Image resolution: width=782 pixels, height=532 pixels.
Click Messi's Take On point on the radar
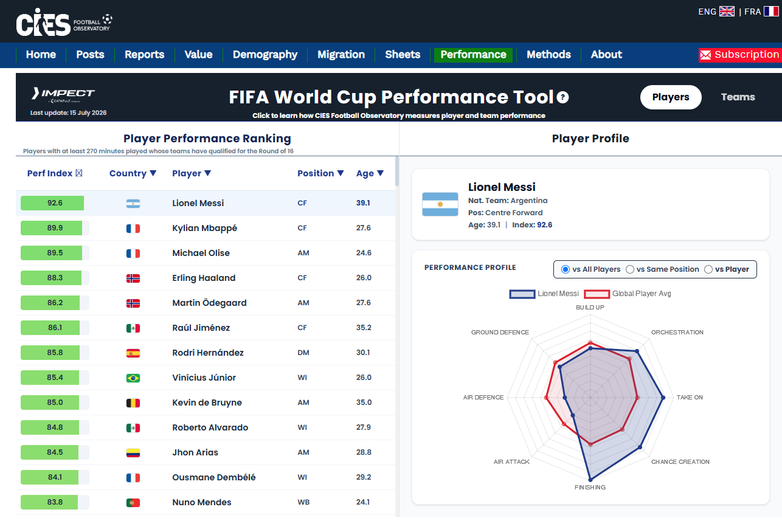coord(663,398)
